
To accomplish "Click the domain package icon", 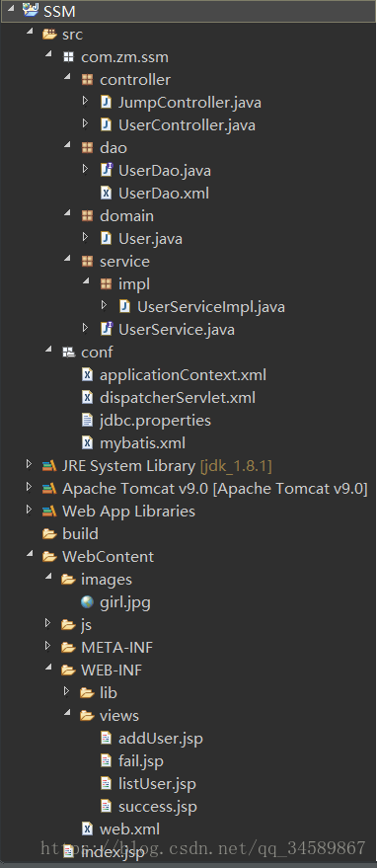I will [x=87, y=216].
